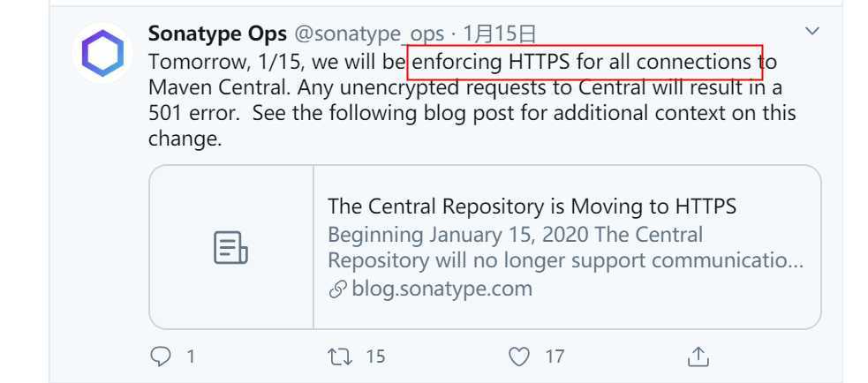Click the article document icon in card
Screen dimensions: 868x383
[x=230, y=247]
